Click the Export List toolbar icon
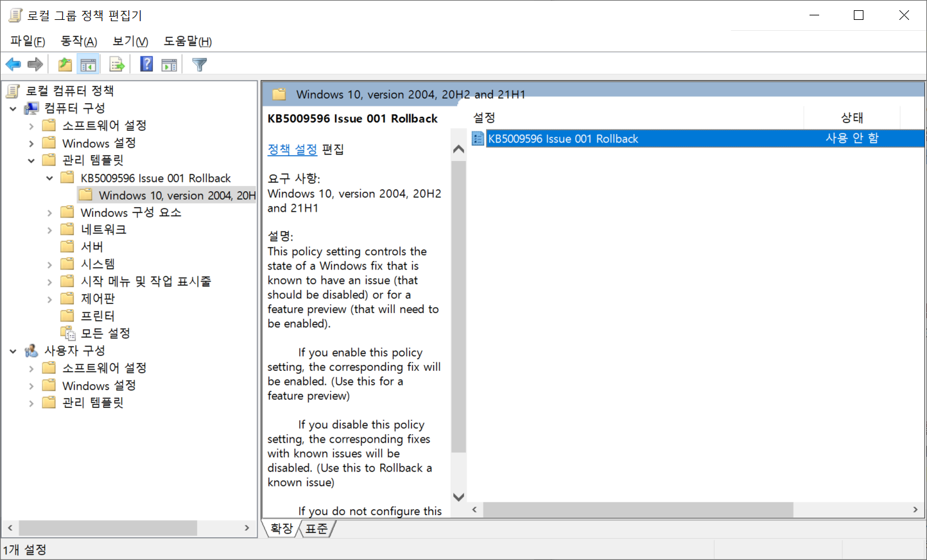Viewport: 927px width, 560px height. (117, 64)
